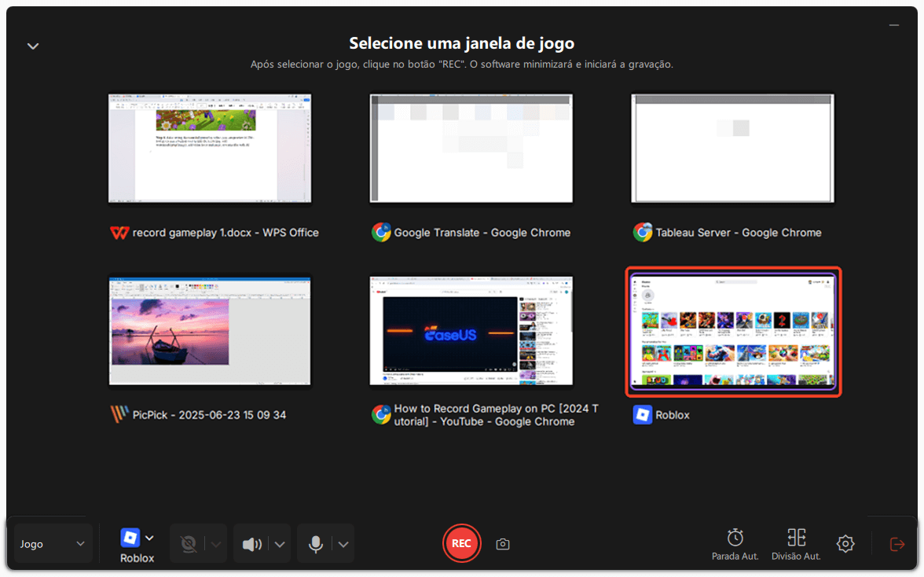Open the Jogo recording mode dropdown

coord(53,543)
